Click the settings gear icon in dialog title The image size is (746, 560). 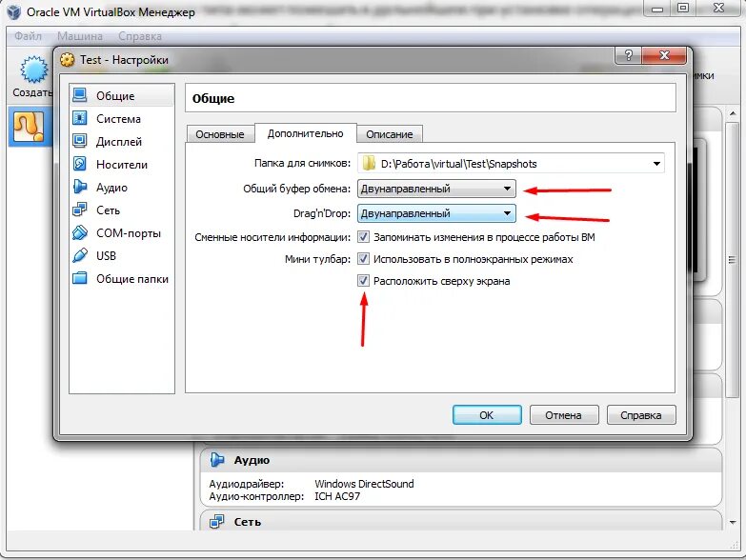tap(68, 60)
